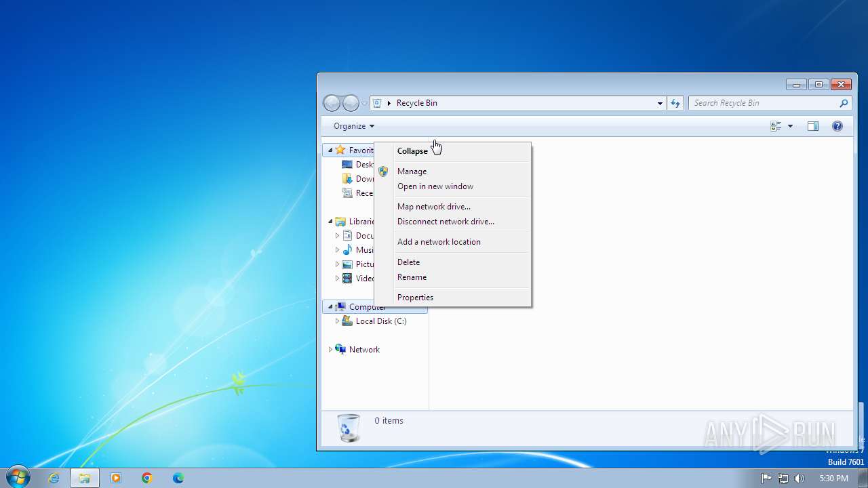Click the Recycle Bin icon in details pane
The height and width of the screenshot is (488, 868).
pyautogui.click(x=349, y=428)
